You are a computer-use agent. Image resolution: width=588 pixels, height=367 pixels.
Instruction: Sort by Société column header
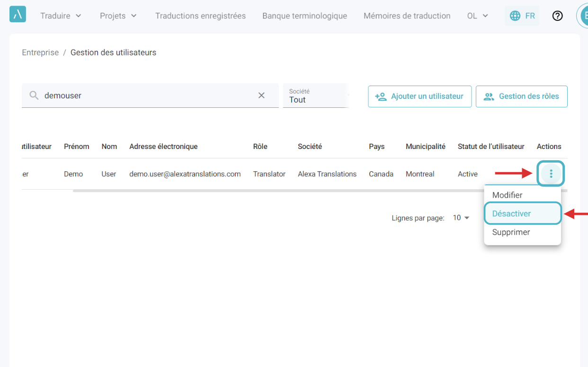pyautogui.click(x=310, y=147)
